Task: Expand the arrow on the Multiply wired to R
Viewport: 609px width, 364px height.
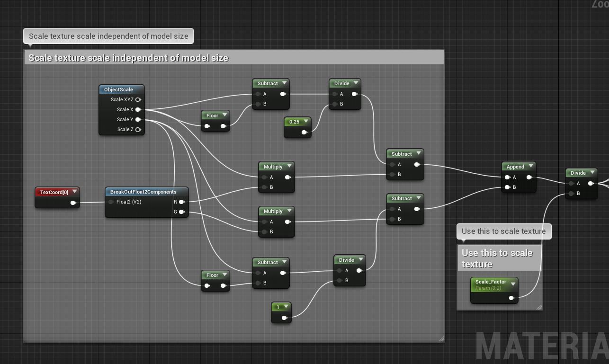Action: [x=289, y=167]
